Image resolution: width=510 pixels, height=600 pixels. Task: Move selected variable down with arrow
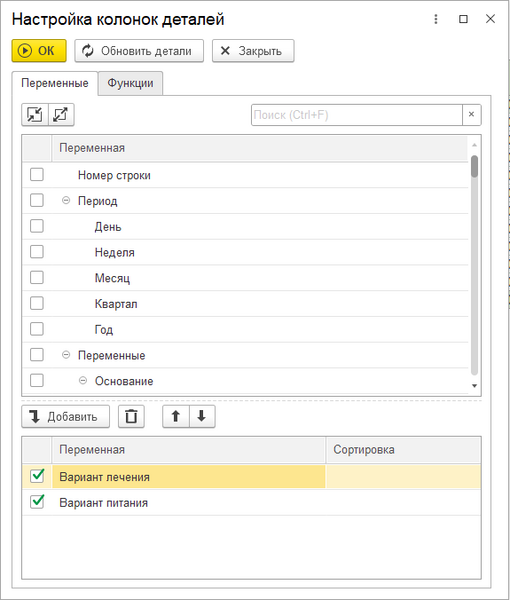[202, 416]
